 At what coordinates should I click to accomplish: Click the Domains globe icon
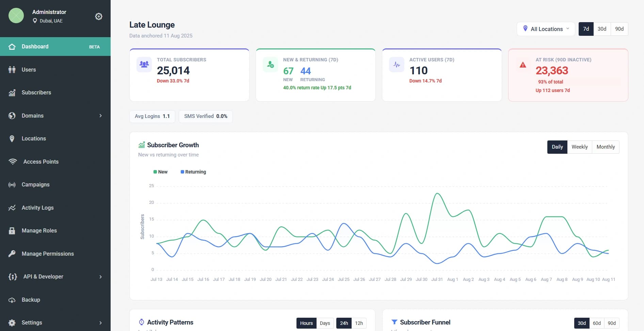click(12, 116)
